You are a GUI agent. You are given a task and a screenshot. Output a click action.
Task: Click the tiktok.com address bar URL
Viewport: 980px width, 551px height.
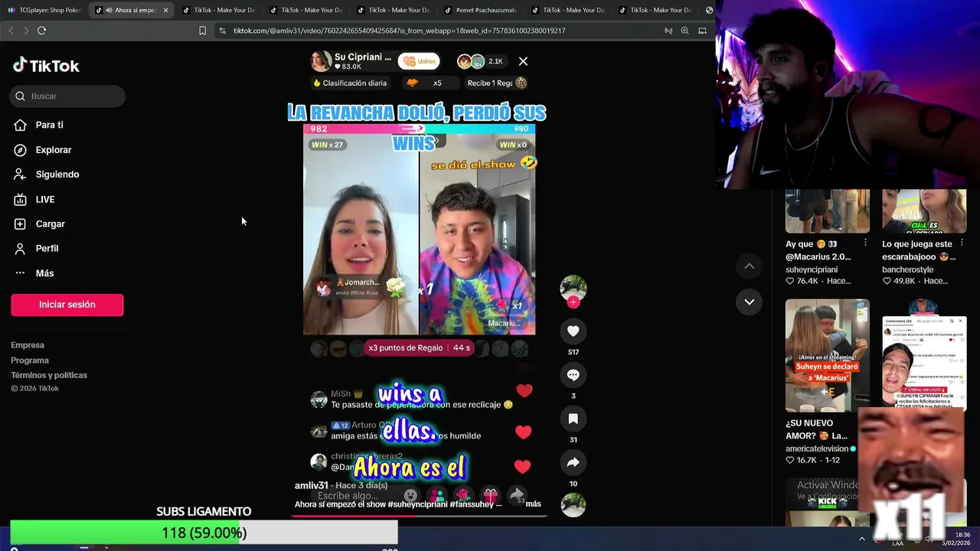(x=399, y=31)
